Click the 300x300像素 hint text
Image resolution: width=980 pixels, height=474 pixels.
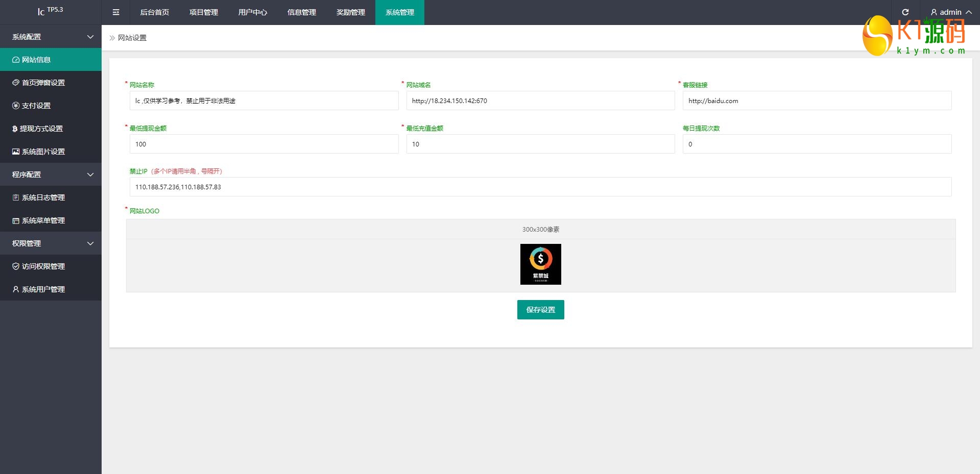coord(541,230)
